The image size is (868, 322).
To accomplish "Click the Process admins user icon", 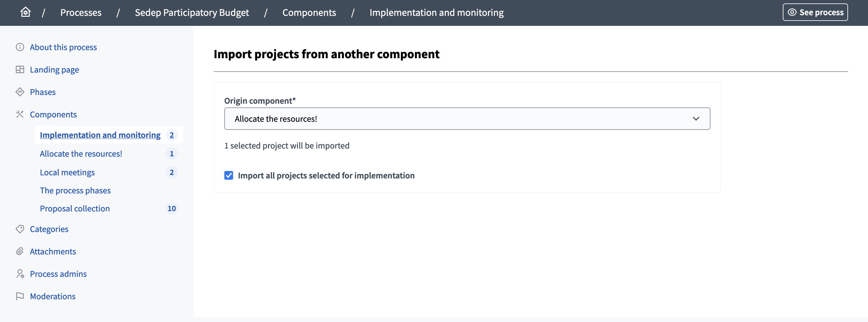I will (20, 274).
